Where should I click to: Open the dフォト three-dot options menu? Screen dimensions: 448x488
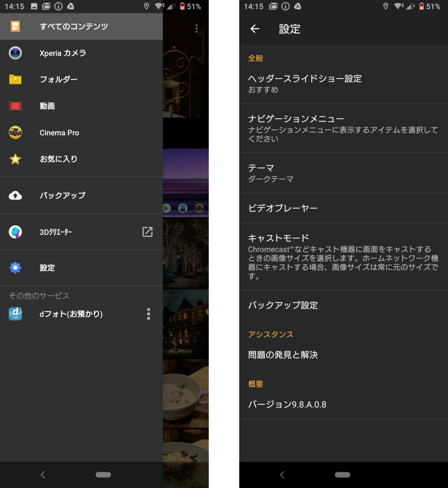149,314
